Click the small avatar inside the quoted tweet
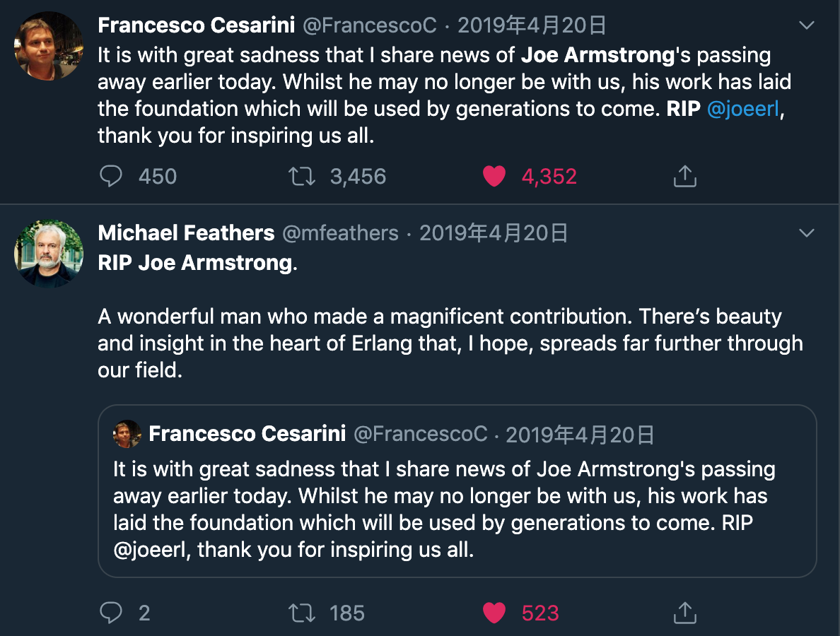This screenshot has height=636, width=840. [x=127, y=434]
